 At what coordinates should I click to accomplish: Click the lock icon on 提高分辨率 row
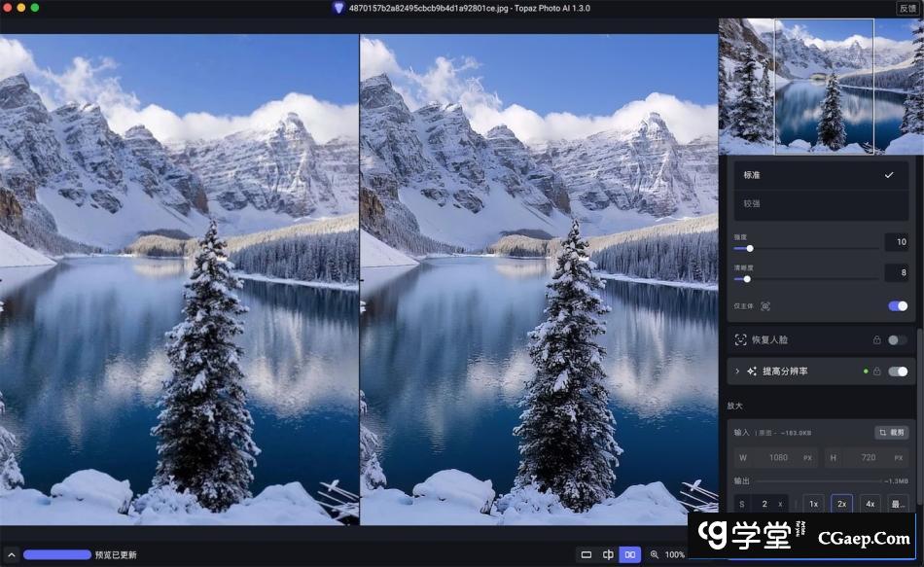[x=876, y=372]
